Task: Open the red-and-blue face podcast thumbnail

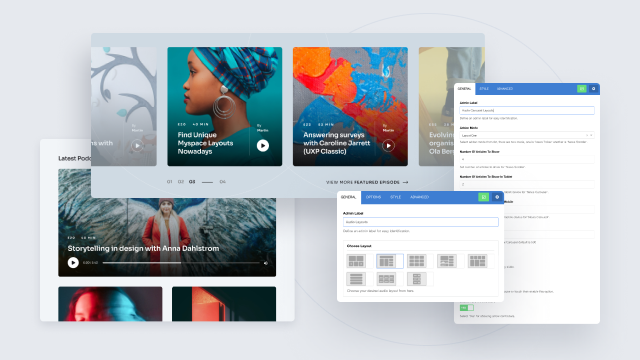Action: pyautogui.click(x=110, y=304)
